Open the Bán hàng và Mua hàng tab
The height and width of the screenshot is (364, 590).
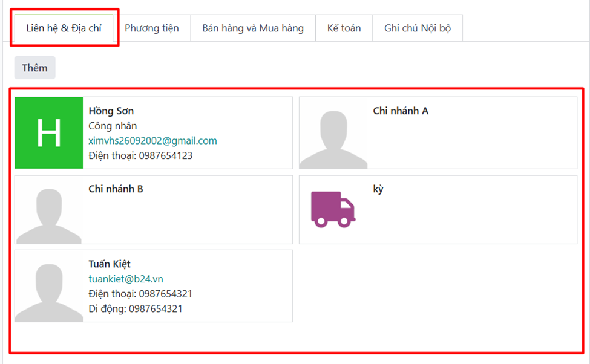pos(253,28)
